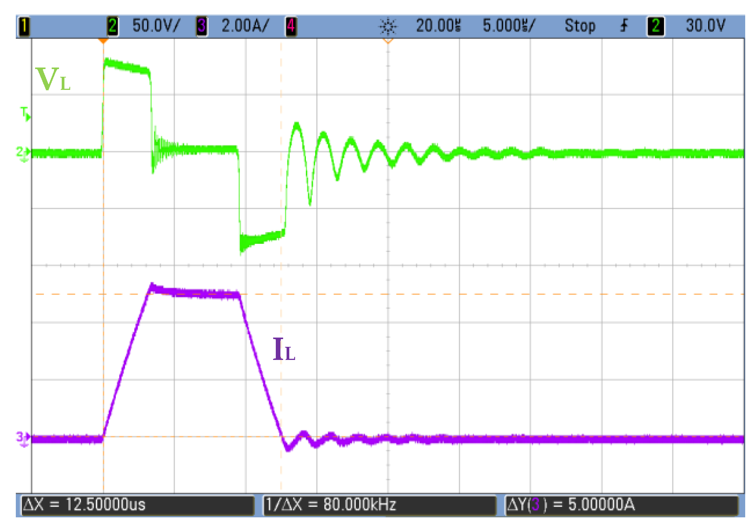This screenshot has width=756, height=532.
Task: Click the purple channel 3 indicator
Action: point(201,26)
